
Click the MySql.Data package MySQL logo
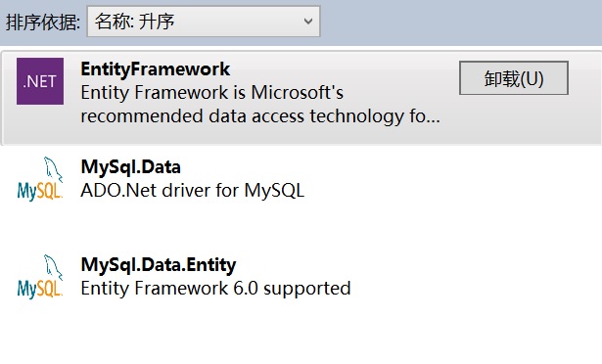40,179
